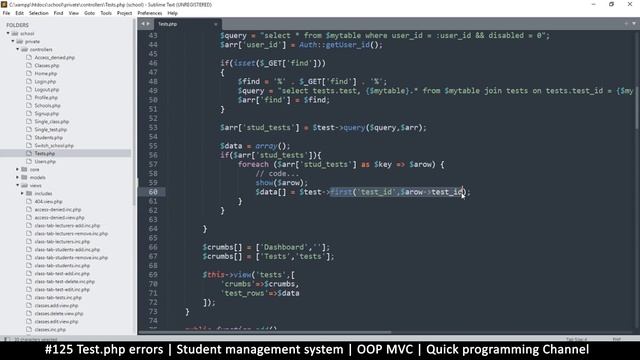Click the includes folder icon

[29, 193]
